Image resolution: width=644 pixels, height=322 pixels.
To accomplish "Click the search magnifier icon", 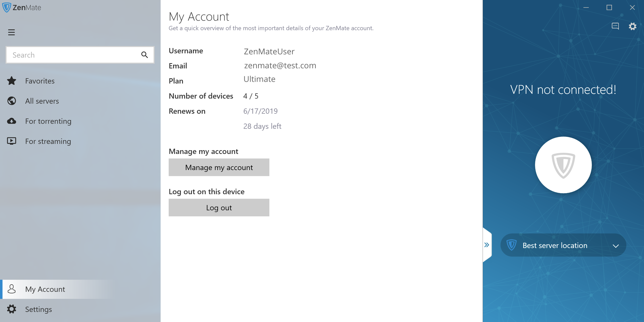I will pos(145,55).
